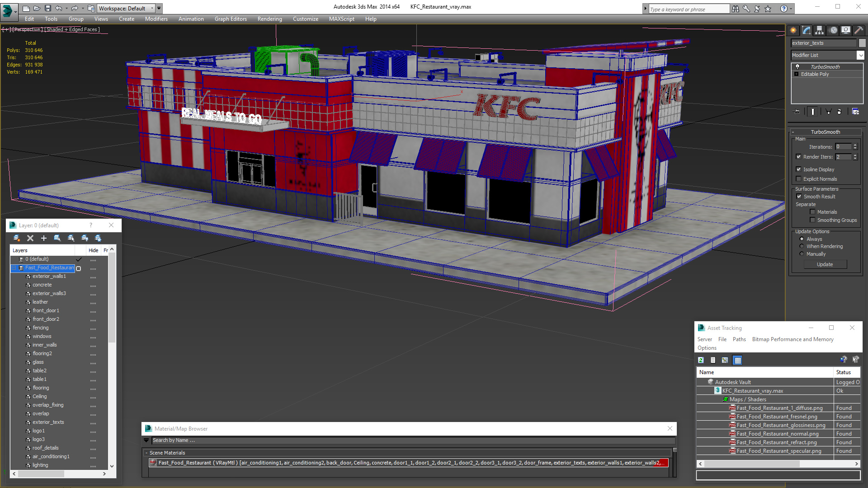Click Add selected objects plus icon in Layers
This screenshot has height=488, width=868.
click(44, 238)
